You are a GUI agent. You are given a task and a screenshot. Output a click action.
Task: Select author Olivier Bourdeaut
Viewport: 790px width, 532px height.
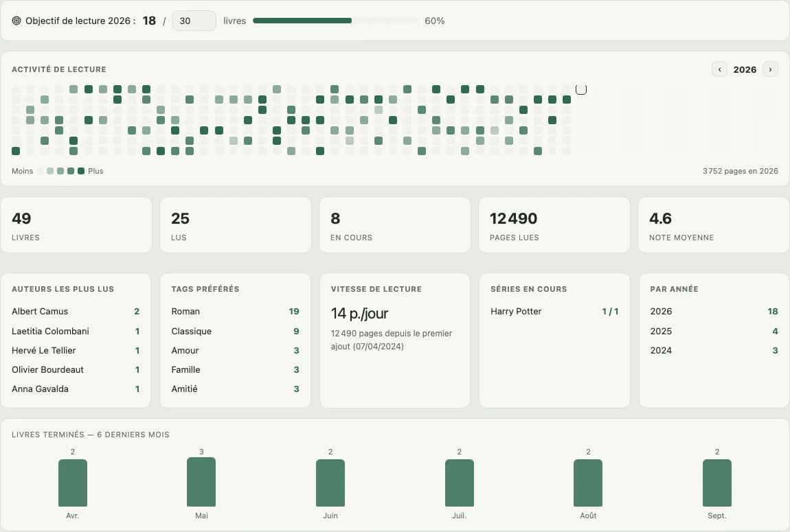click(x=76, y=369)
